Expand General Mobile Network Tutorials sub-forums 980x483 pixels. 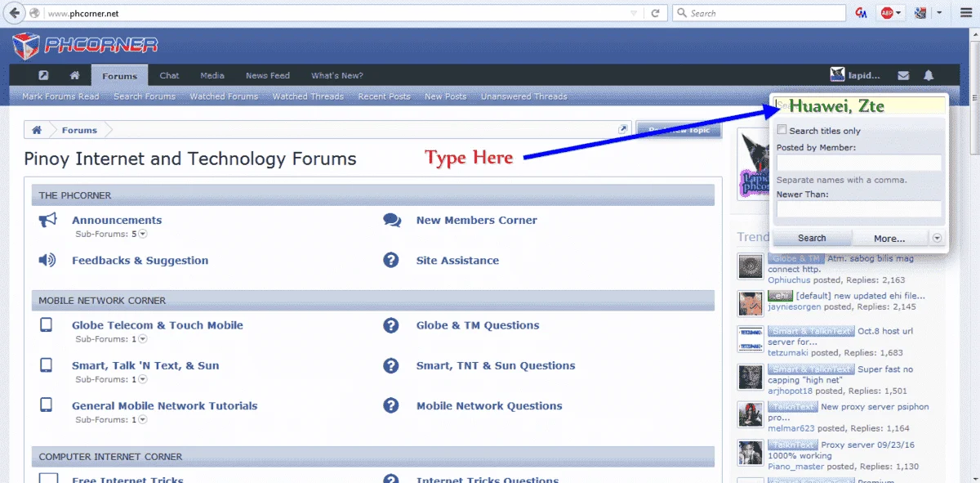143,419
